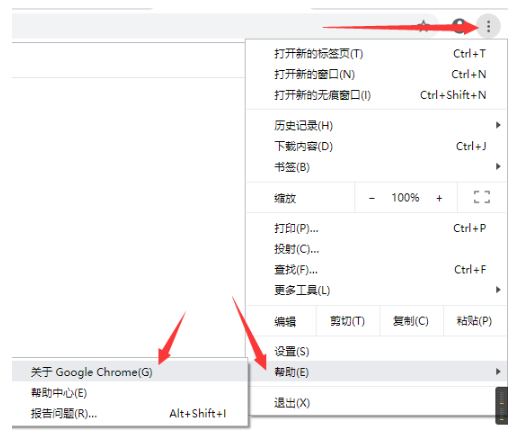Toggle fullscreen mode icon in zoom row
The height and width of the screenshot is (442, 510).
click(x=482, y=197)
